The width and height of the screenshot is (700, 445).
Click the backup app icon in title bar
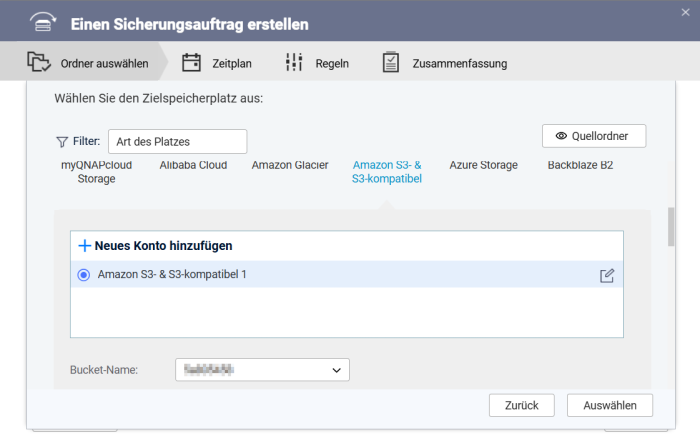40,23
